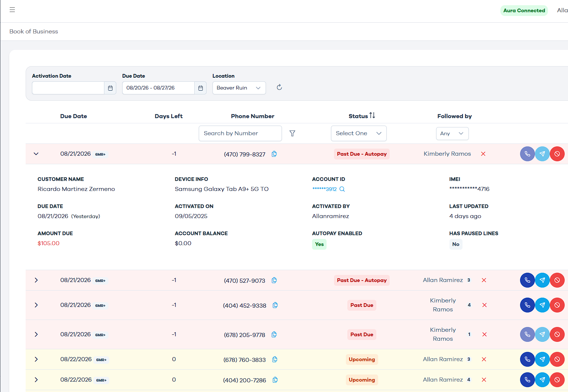Click the account ID ******3912 link

tap(324, 189)
